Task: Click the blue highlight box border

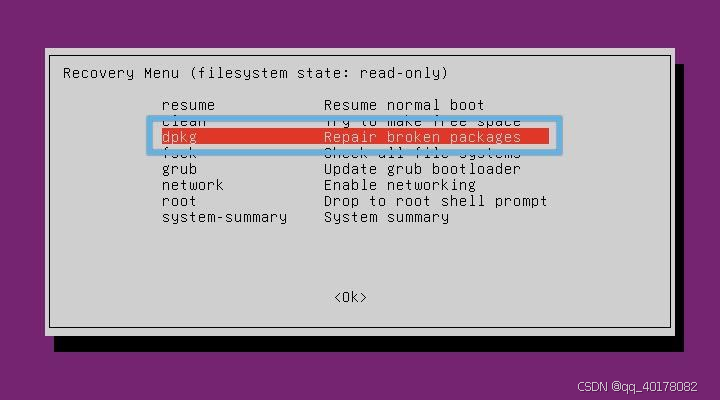Action: [354, 118]
